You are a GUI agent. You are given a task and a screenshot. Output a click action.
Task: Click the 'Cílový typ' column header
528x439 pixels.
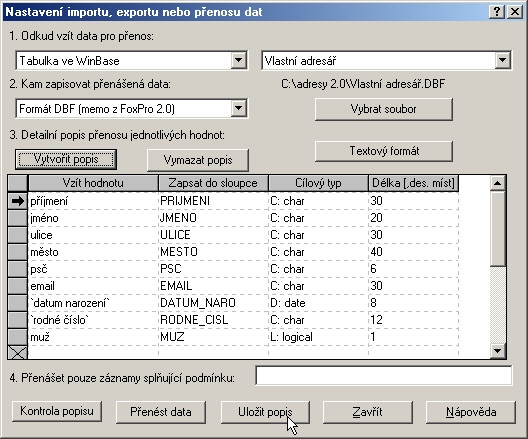coord(318,183)
